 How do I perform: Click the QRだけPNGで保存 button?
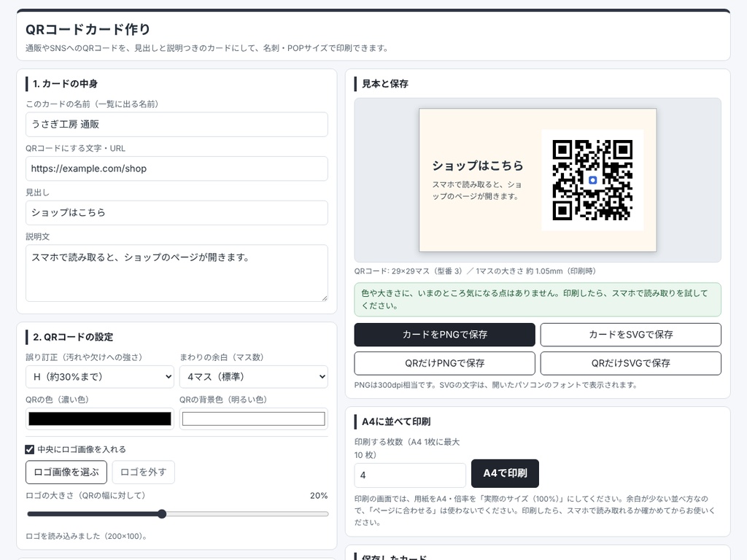pos(444,363)
